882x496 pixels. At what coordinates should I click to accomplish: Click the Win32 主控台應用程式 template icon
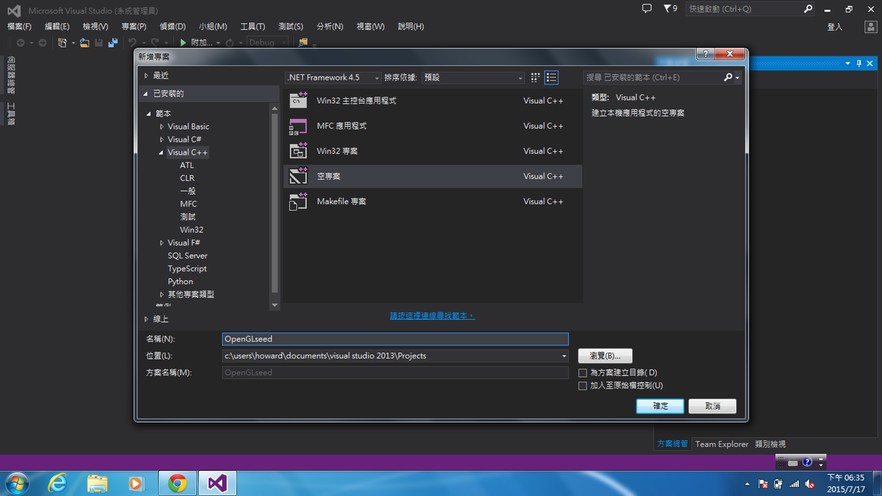tap(298, 100)
